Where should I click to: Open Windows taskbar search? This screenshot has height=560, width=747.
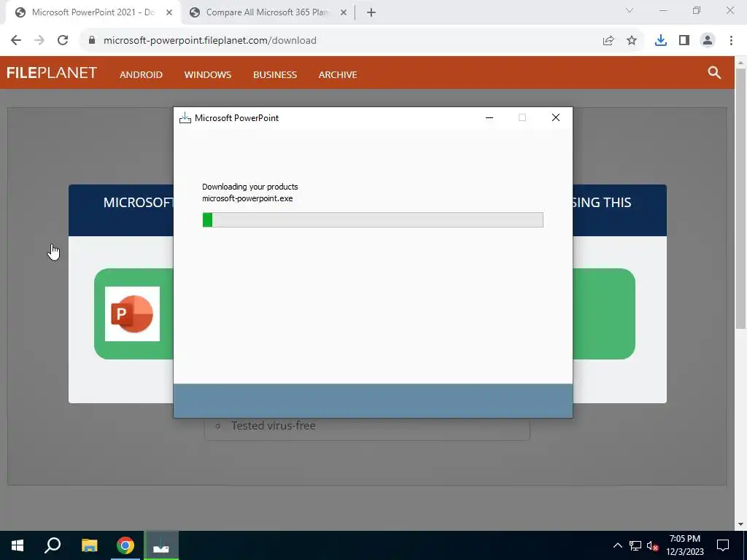click(53, 545)
